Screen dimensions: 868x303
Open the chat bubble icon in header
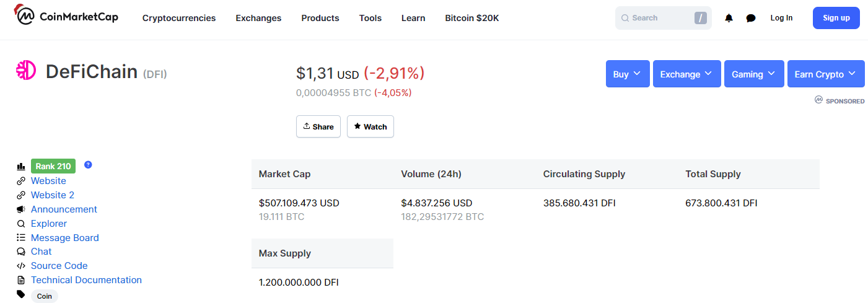pyautogui.click(x=751, y=18)
